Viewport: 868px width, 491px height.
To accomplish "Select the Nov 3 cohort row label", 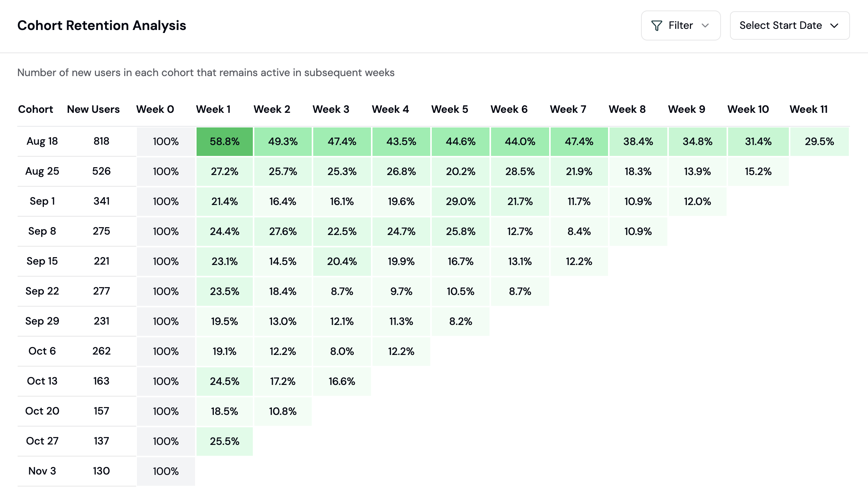I will click(42, 471).
